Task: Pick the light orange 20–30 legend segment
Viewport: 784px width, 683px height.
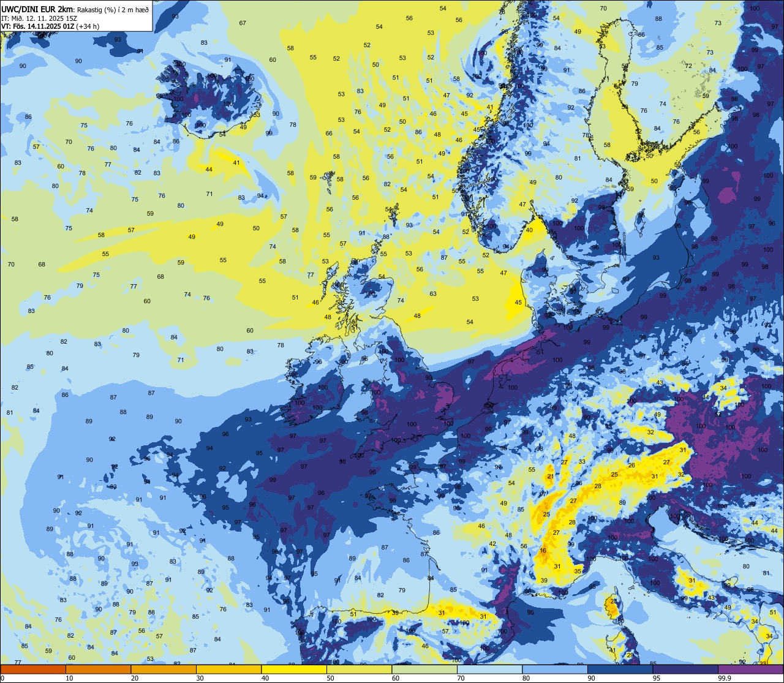Action: (x=164, y=670)
